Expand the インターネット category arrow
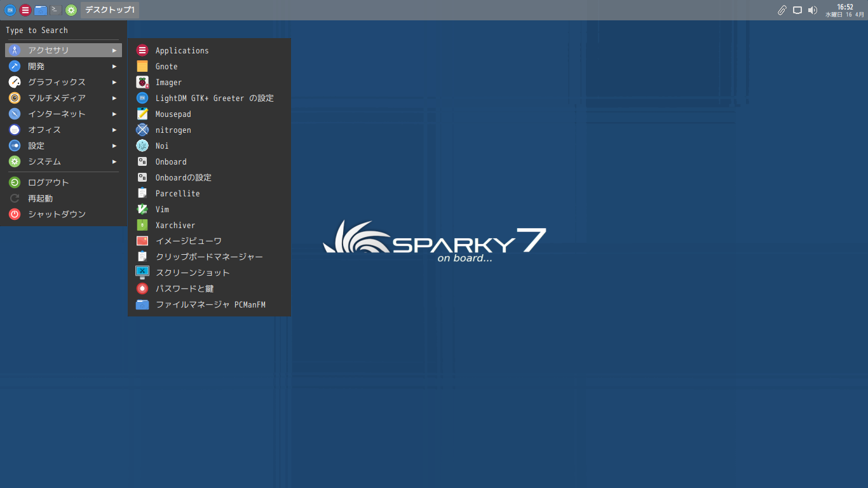 (114, 114)
